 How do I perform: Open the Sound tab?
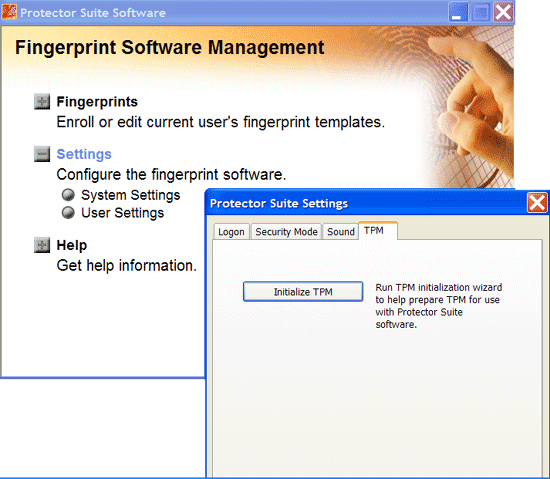tap(341, 232)
